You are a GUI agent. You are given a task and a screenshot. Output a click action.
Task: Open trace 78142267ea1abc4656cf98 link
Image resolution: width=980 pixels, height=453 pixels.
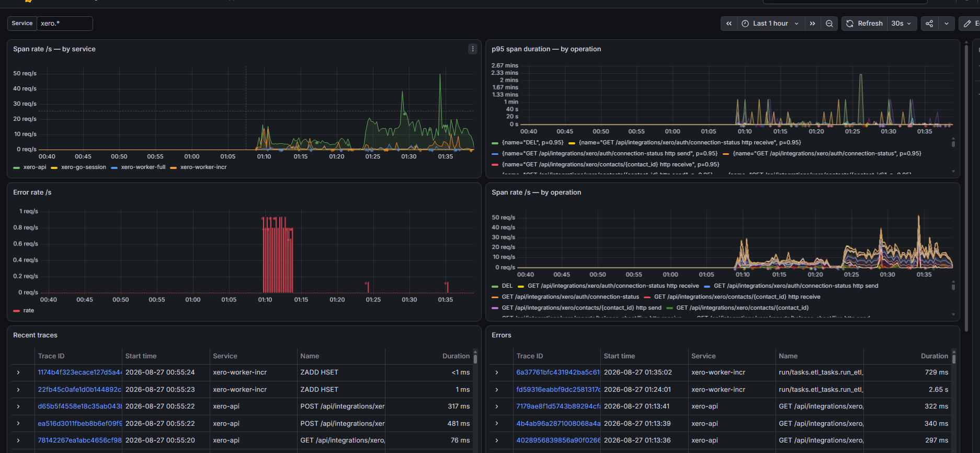click(79, 440)
